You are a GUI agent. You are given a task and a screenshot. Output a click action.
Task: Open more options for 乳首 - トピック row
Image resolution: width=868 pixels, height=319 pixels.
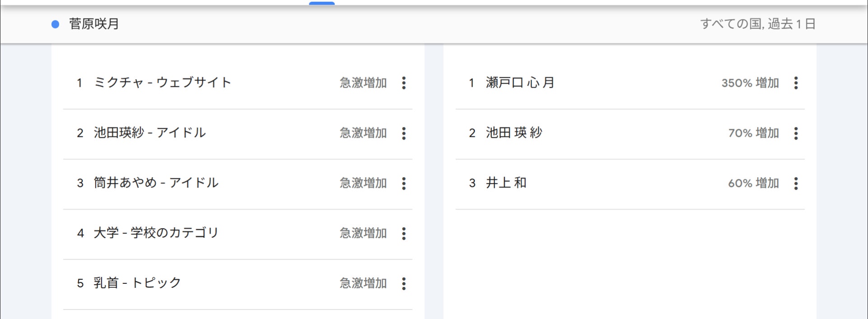pyautogui.click(x=404, y=283)
